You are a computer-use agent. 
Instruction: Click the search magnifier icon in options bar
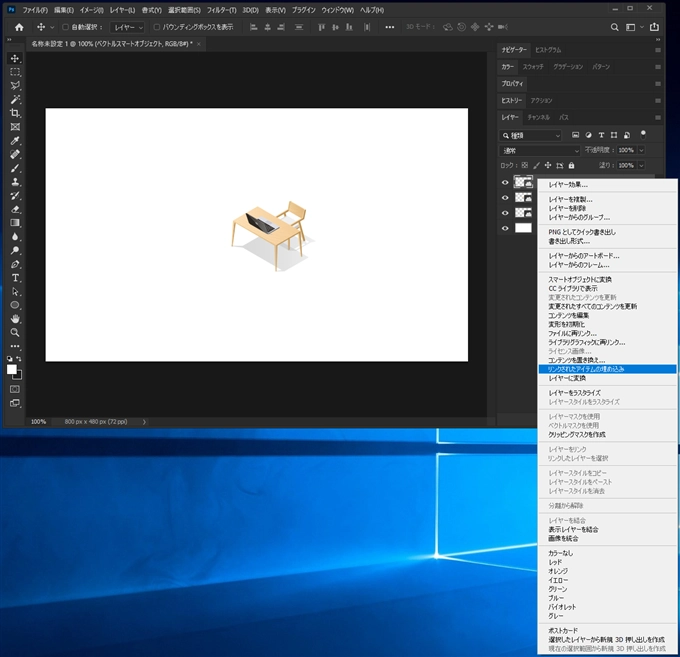tap(614, 27)
